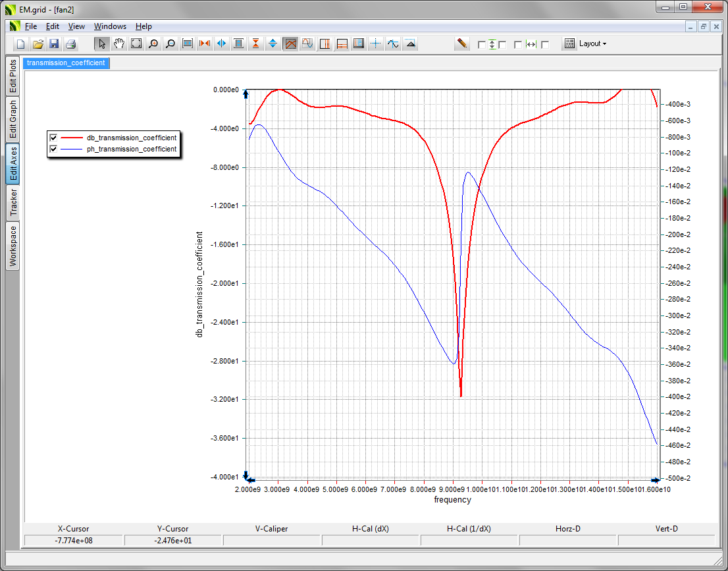Click the print icon in toolbar
Screen dimensions: 728x571
coord(71,43)
